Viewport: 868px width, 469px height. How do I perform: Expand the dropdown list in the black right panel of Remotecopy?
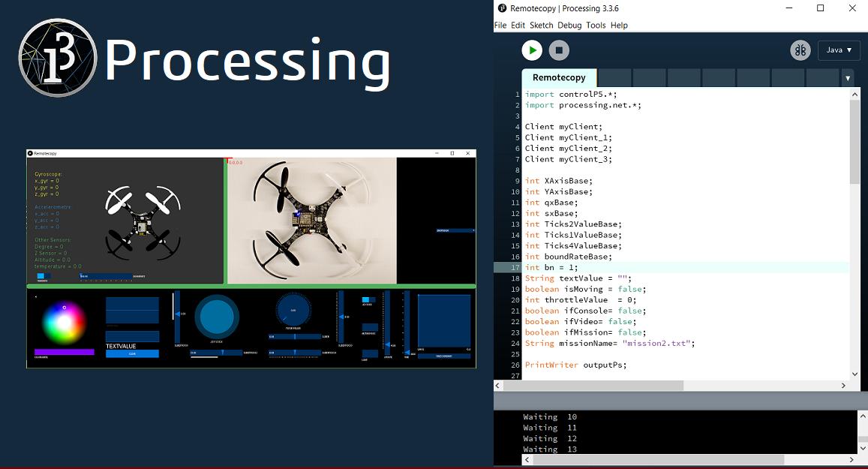455,230
